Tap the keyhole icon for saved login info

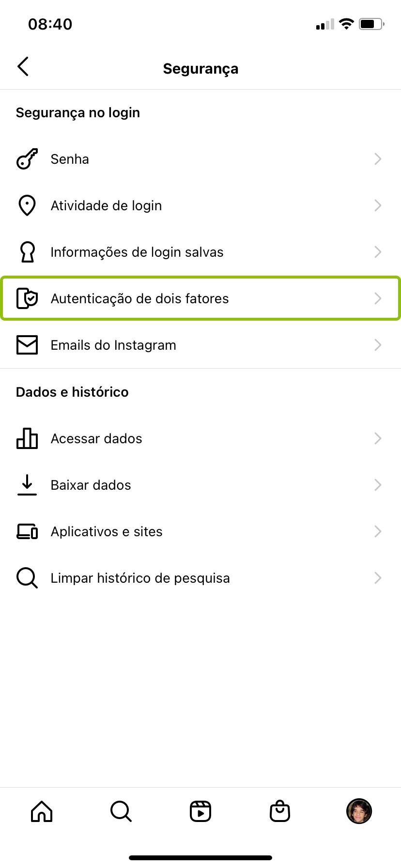click(x=27, y=252)
